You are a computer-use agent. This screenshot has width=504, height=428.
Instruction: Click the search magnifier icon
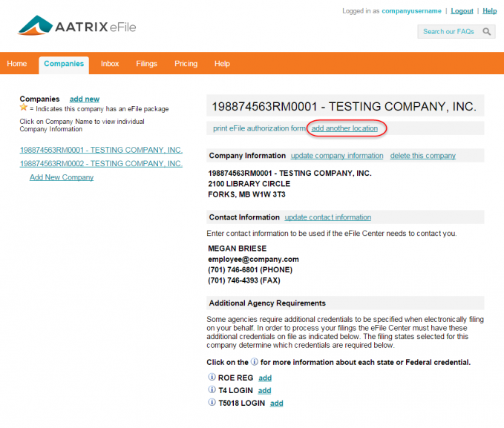[487, 32]
